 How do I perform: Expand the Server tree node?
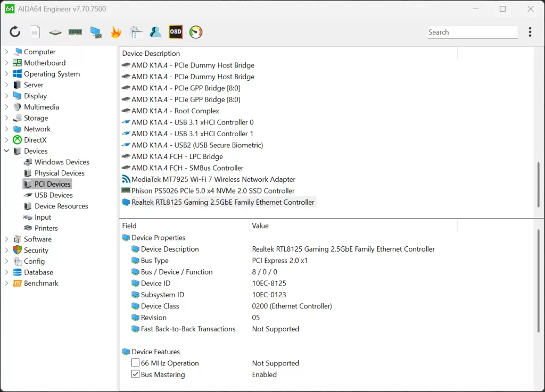pos(6,85)
